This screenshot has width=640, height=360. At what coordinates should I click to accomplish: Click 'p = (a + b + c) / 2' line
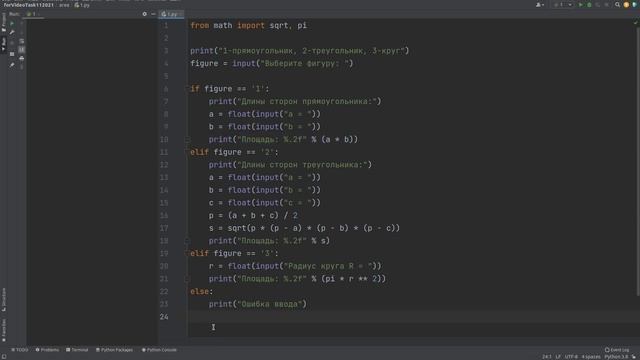[253, 215]
